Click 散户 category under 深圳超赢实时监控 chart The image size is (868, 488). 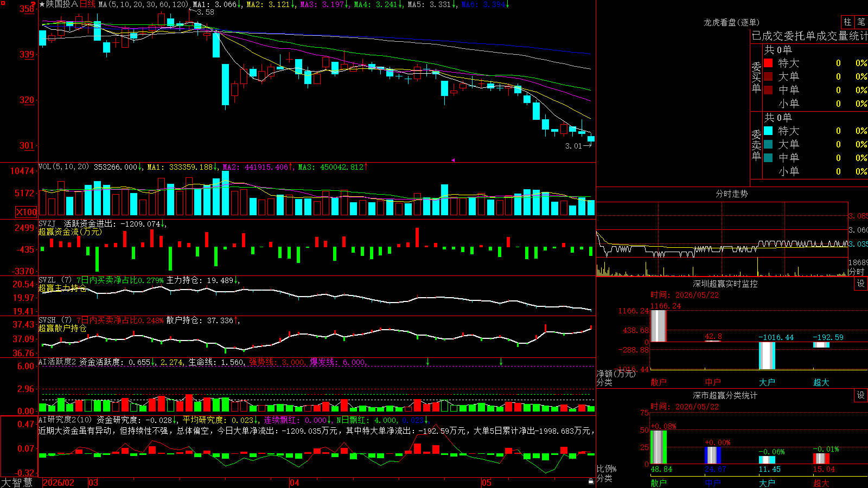pos(659,382)
